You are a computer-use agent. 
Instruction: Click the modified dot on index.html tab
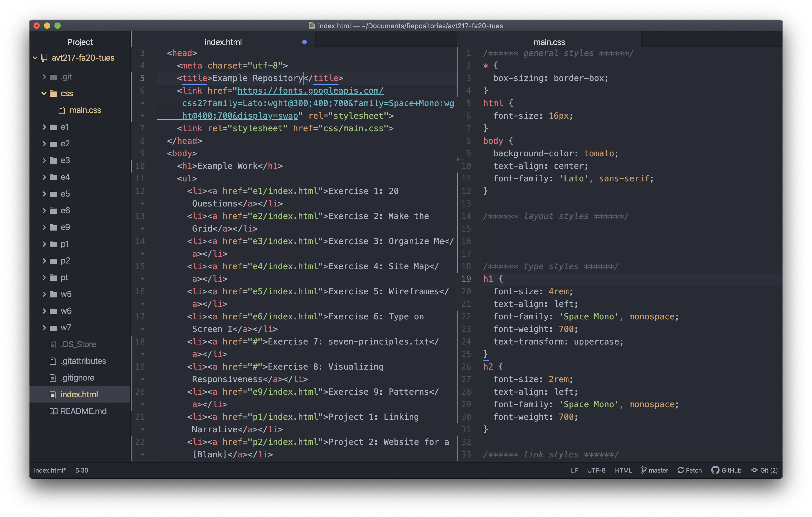point(304,42)
